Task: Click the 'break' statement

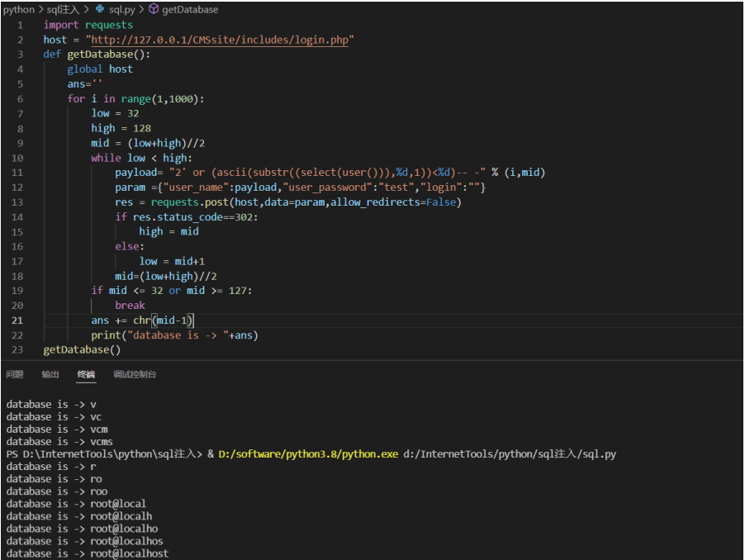Action: [x=130, y=306]
